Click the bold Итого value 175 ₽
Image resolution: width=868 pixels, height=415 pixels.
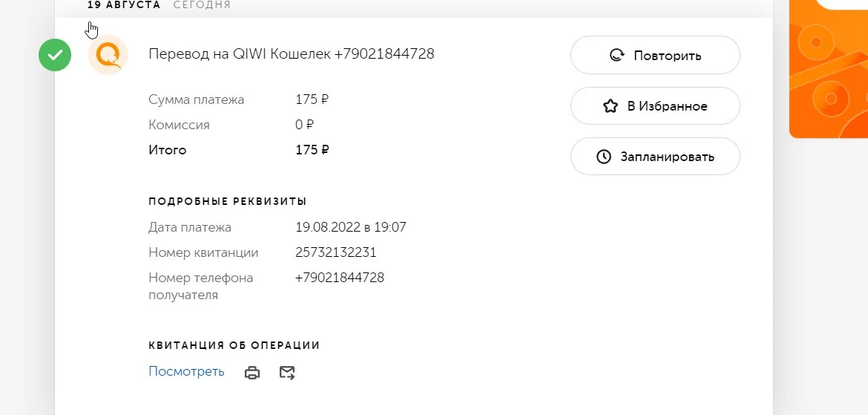click(312, 150)
